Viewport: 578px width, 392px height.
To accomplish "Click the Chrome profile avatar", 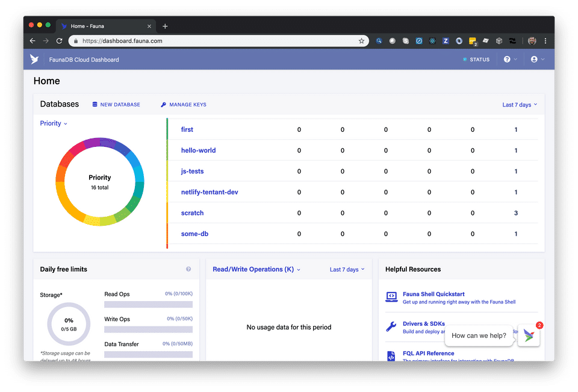I will point(532,41).
